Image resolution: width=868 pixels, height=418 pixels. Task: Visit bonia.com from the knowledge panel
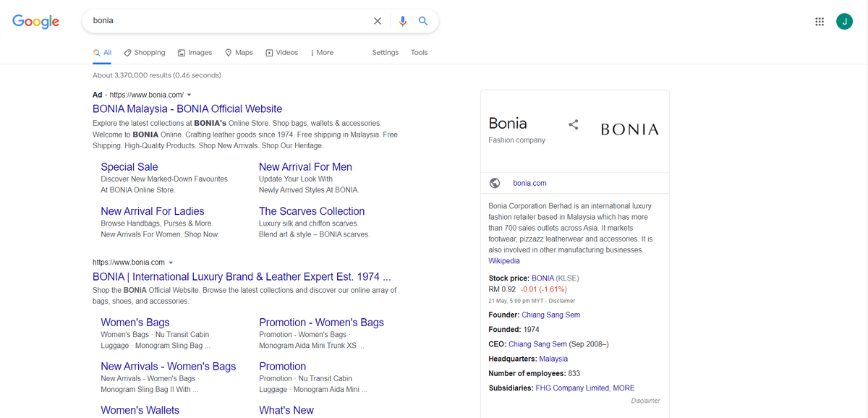tap(529, 183)
